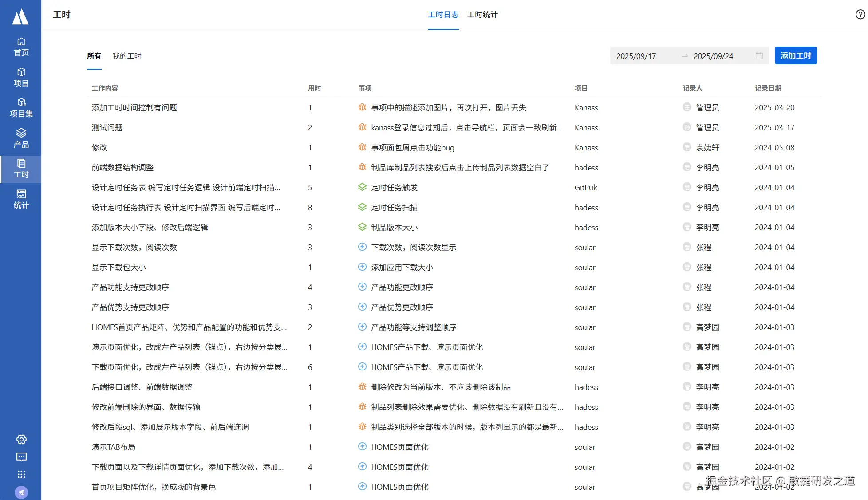Viewport: 868px width, 500px height.
Task: Open the settings gear in sidebar
Action: click(x=21, y=439)
